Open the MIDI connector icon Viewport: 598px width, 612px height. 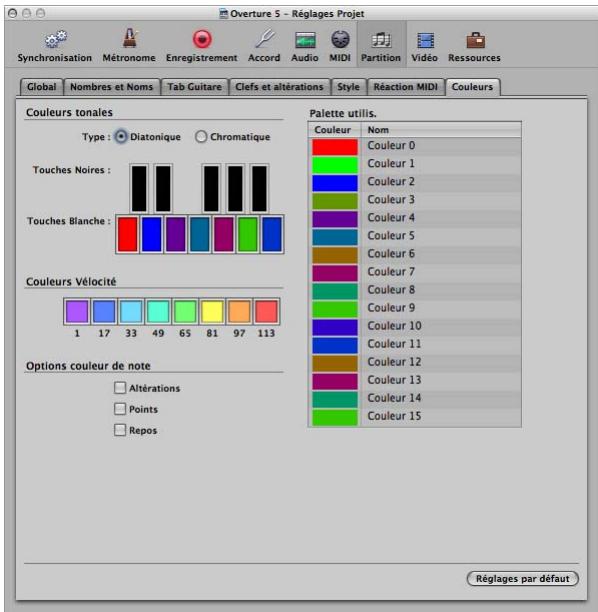click(x=340, y=39)
